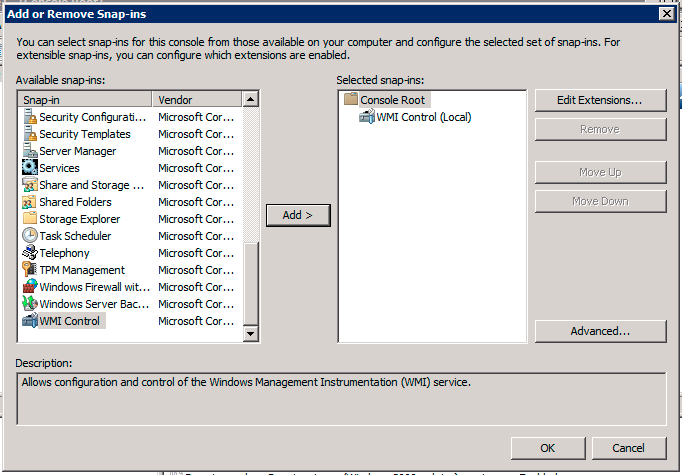
Task: Select Shared Folders snap-in name
Action: [x=75, y=202]
